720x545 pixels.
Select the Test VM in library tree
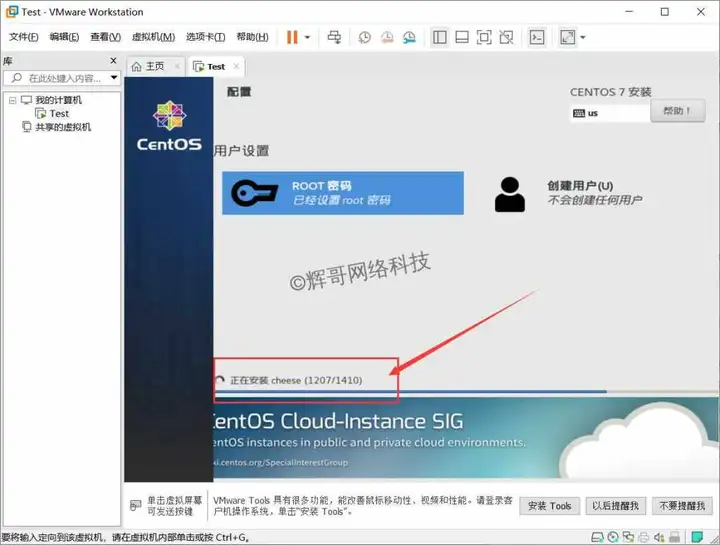pyautogui.click(x=59, y=113)
